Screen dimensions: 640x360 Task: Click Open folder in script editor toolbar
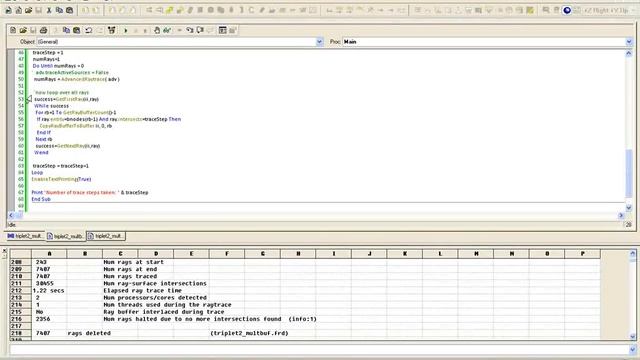[23, 31]
